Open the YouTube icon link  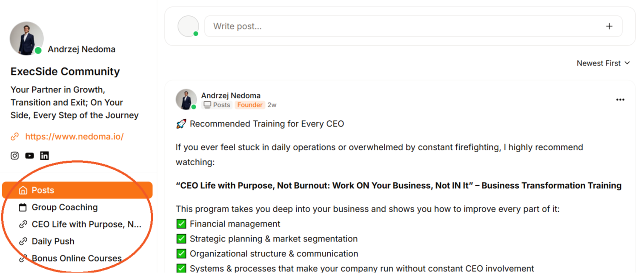coord(29,155)
